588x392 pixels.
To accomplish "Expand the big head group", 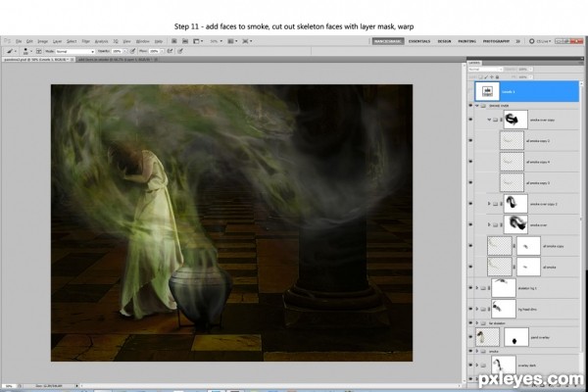I will coord(477,309).
